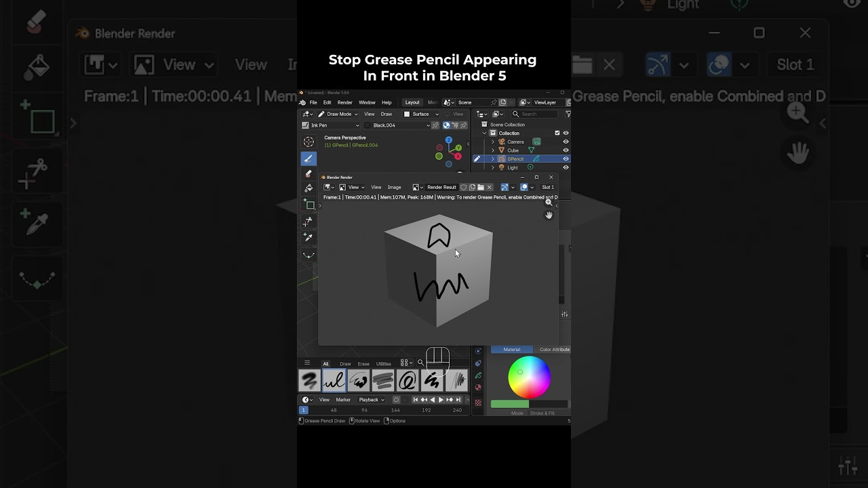868x488 pixels.
Task: Play the animation in timeline
Action: tap(441, 400)
